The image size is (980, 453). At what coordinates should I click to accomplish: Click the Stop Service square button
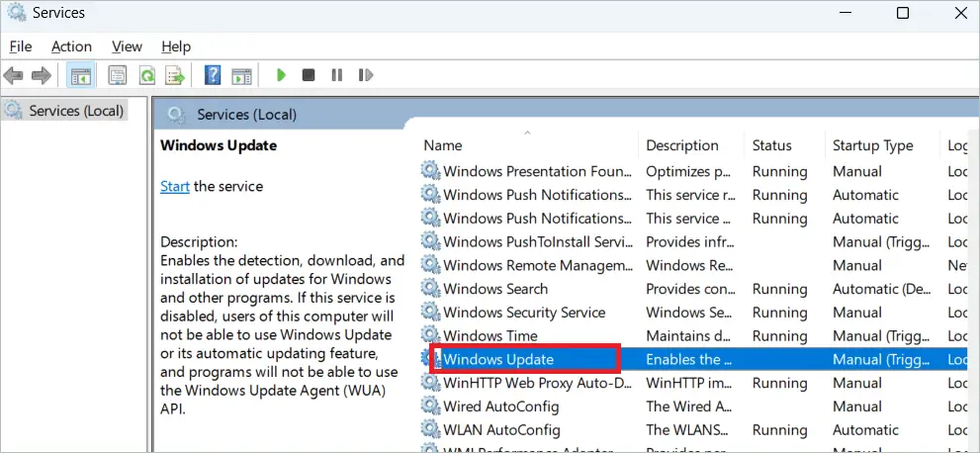tap(309, 75)
